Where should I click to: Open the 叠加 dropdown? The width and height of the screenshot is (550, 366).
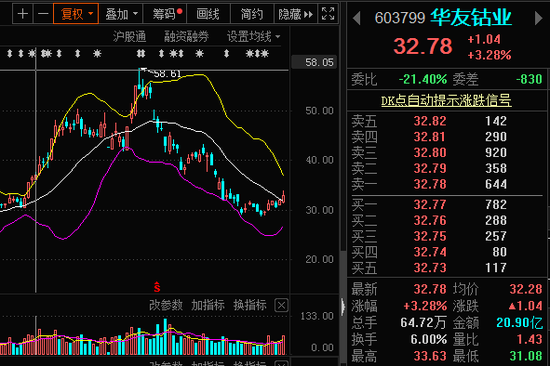[121, 14]
